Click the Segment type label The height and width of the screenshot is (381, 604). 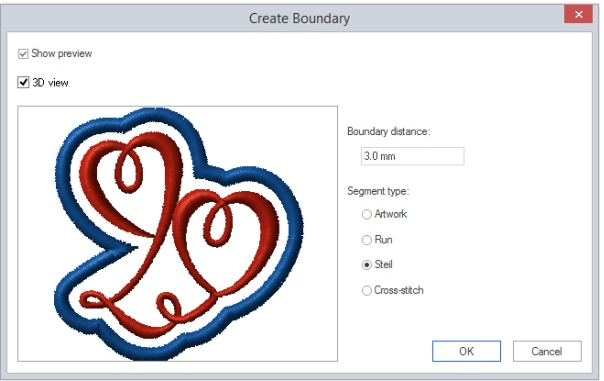pyautogui.click(x=378, y=191)
